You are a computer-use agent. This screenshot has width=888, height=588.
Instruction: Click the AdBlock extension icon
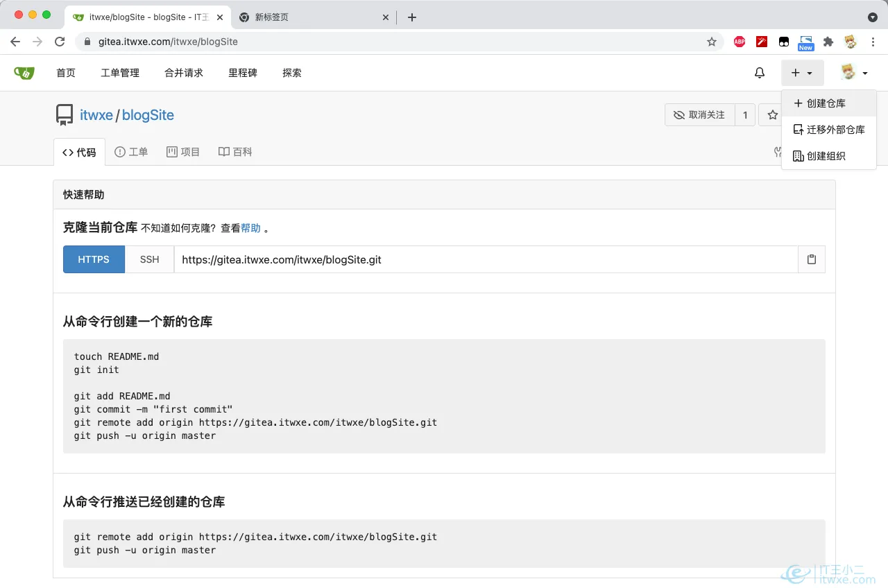[x=739, y=42]
